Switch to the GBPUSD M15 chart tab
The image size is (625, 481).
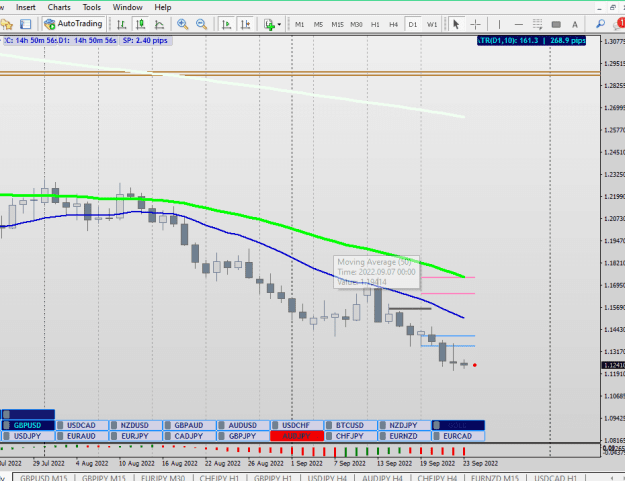pos(43,477)
